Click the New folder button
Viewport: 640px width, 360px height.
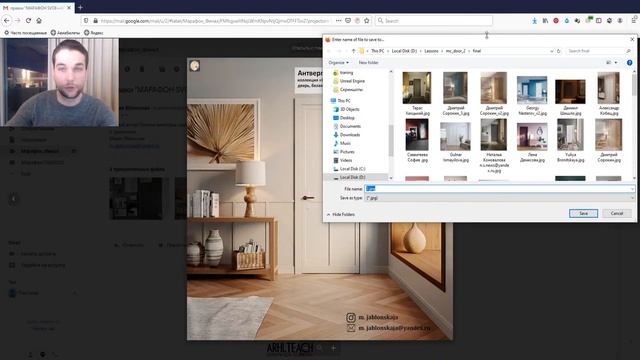368,62
